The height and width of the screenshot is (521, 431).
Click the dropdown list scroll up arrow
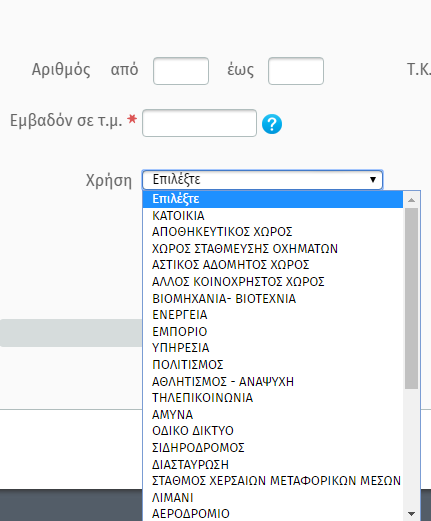click(412, 200)
